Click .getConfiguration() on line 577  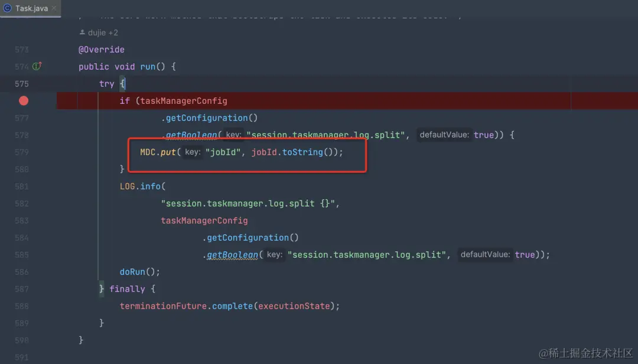tap(209, 118)
